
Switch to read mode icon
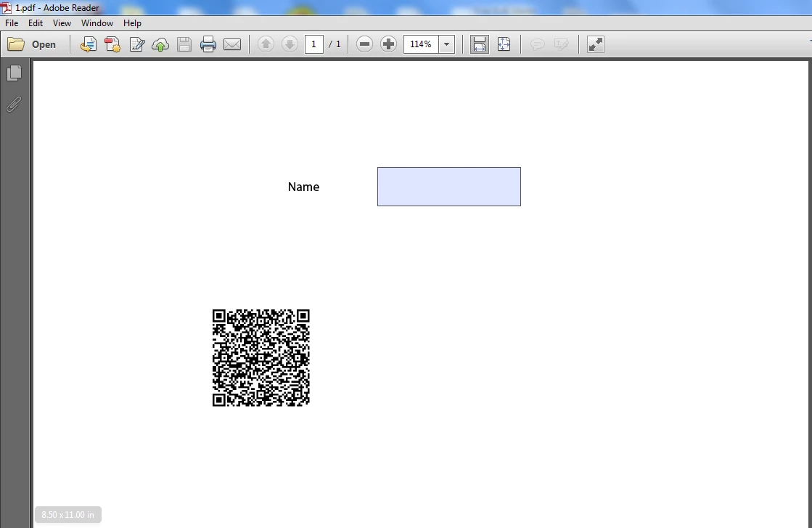pyautogui.click(x=596, y=44)
